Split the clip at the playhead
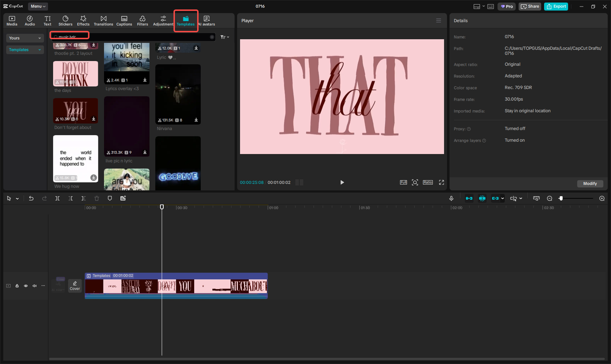 tap(57, 198)
